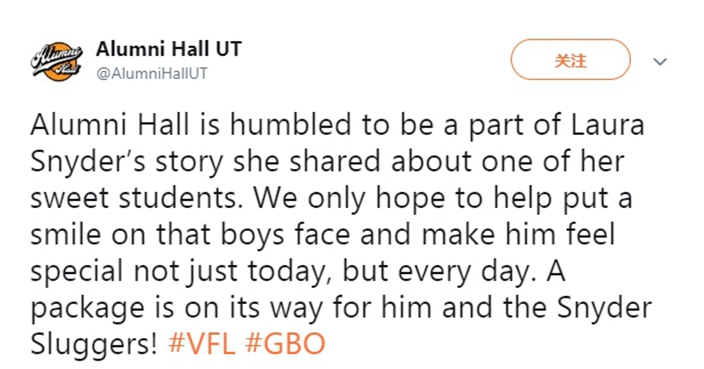
Task: Open the @AlumniHallUT handle link
Action: (152, 73)
